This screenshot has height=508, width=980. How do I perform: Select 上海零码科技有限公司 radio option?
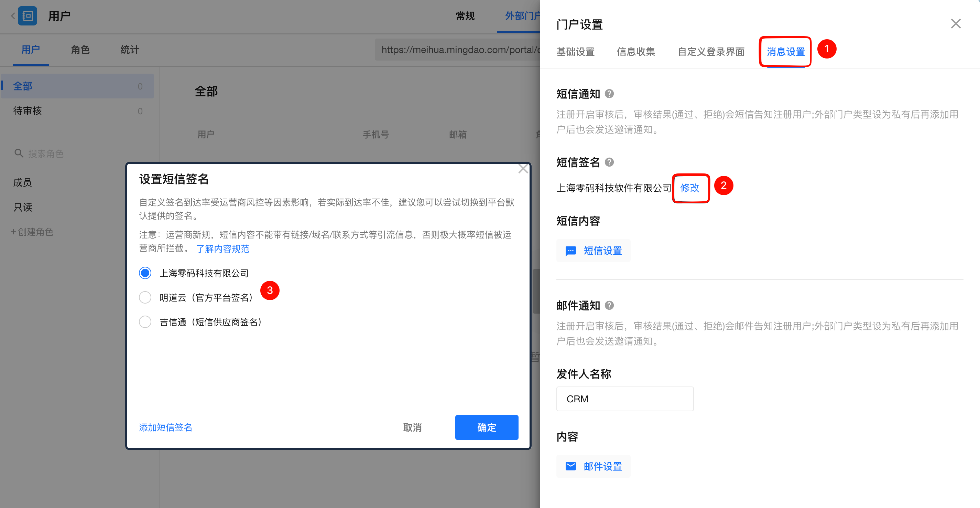(145, 273)
